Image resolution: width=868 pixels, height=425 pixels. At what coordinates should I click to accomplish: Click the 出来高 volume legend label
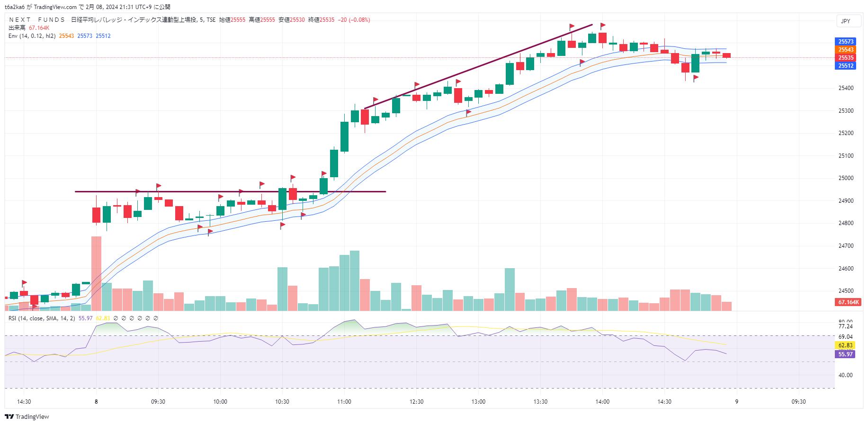coord(17,28)
